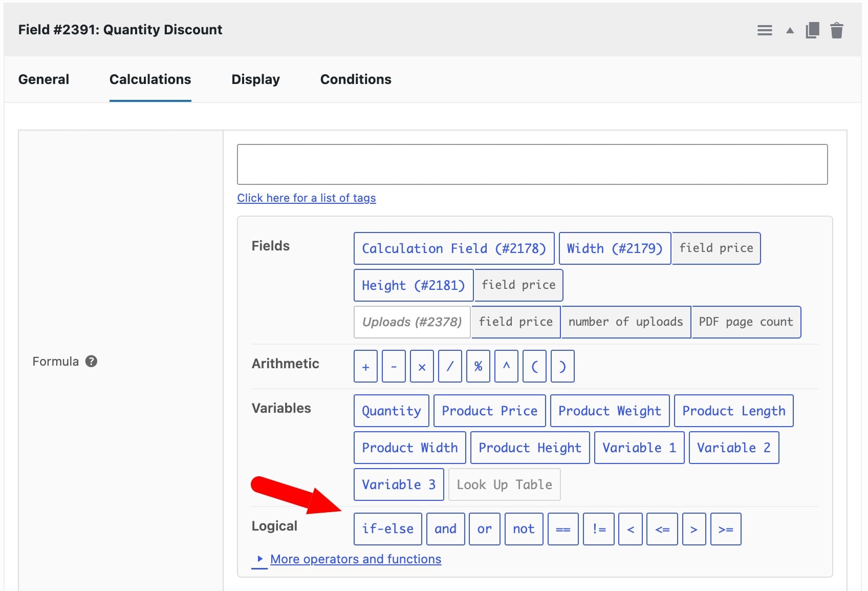Duplicate the field using the copy icon

tap(812, 30)
